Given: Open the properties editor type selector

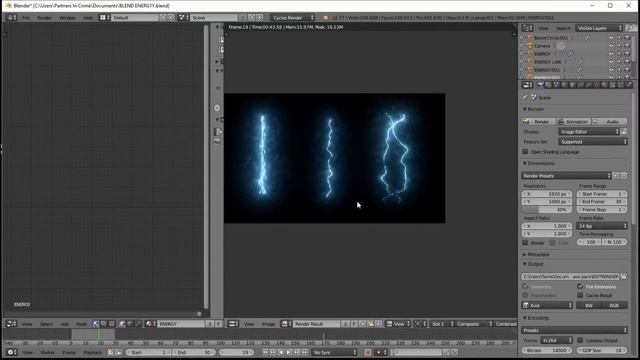Looking at the screenshot, I should click(x=528, y=85).
